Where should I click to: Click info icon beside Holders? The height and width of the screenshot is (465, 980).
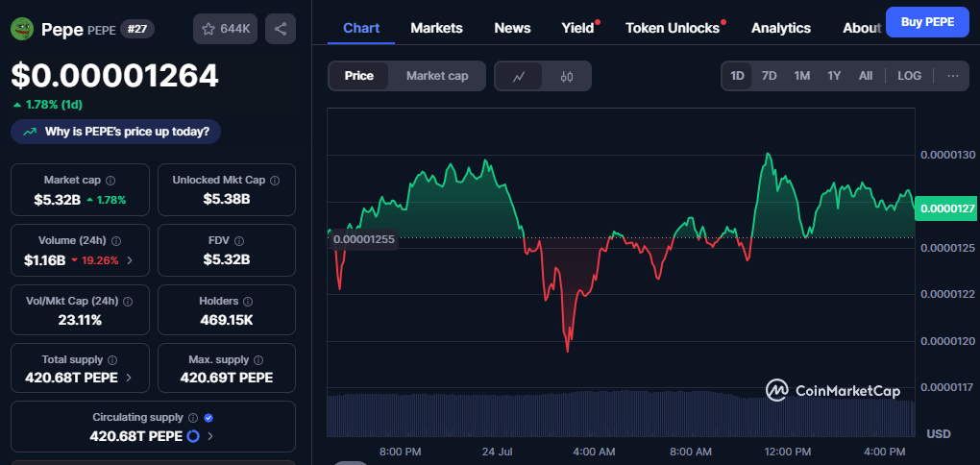(248, 302)
